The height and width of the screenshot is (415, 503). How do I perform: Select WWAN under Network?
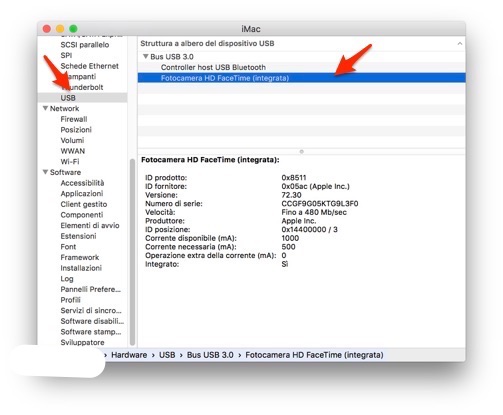73,151
